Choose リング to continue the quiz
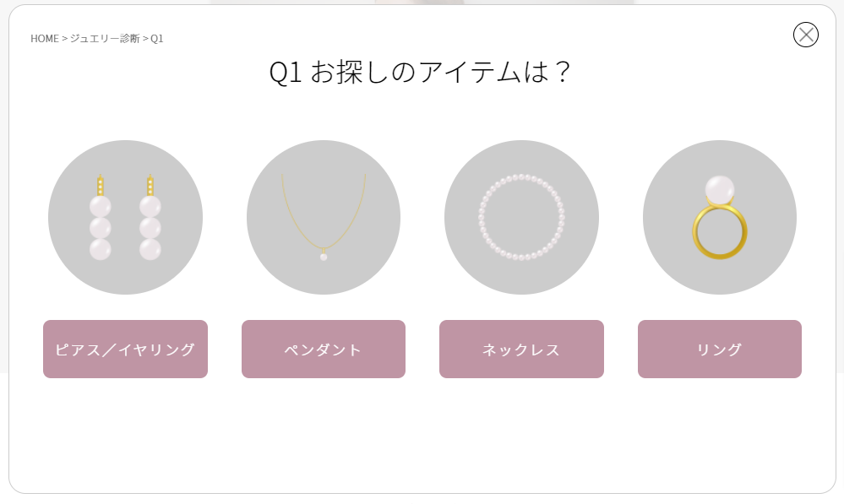The width and height of the screenshot is (844, 504). 719,349
